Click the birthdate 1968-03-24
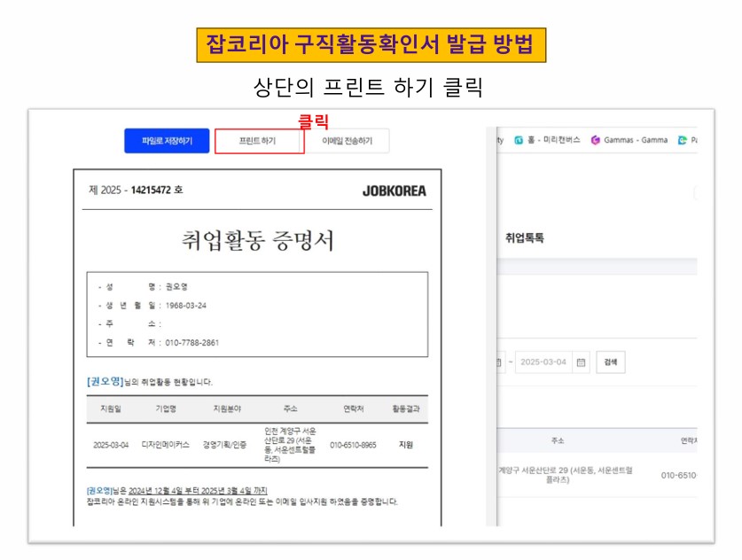This screenshot has height=560, width=742. click(186, 306)
